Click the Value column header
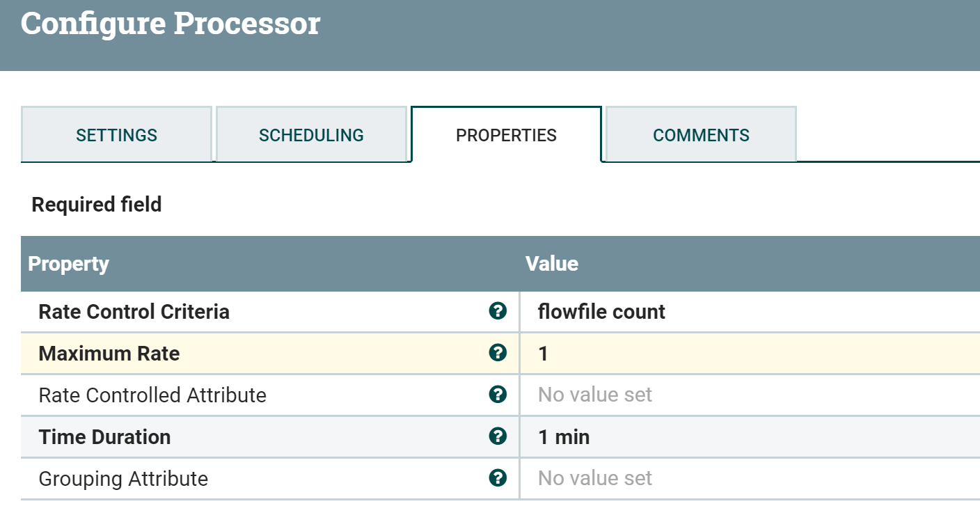 (x=552, y=264)
